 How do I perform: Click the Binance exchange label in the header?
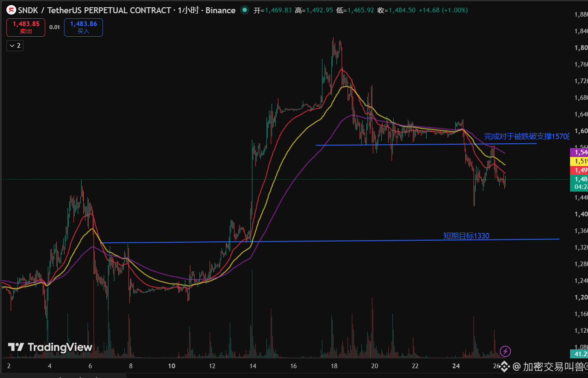tap(220, 10)
